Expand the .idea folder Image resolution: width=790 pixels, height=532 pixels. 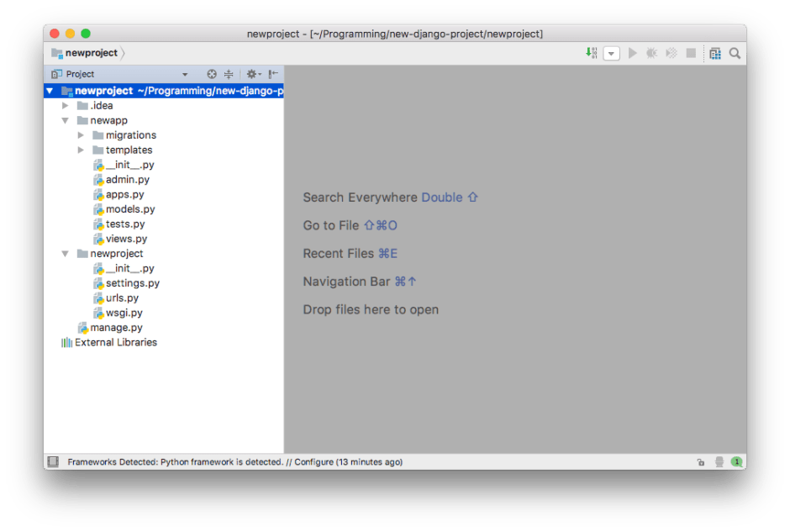tap(66, 106)
